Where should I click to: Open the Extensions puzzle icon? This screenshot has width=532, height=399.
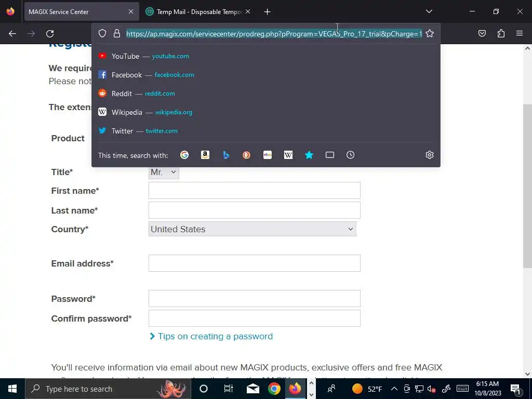click(x=501, y=33)
